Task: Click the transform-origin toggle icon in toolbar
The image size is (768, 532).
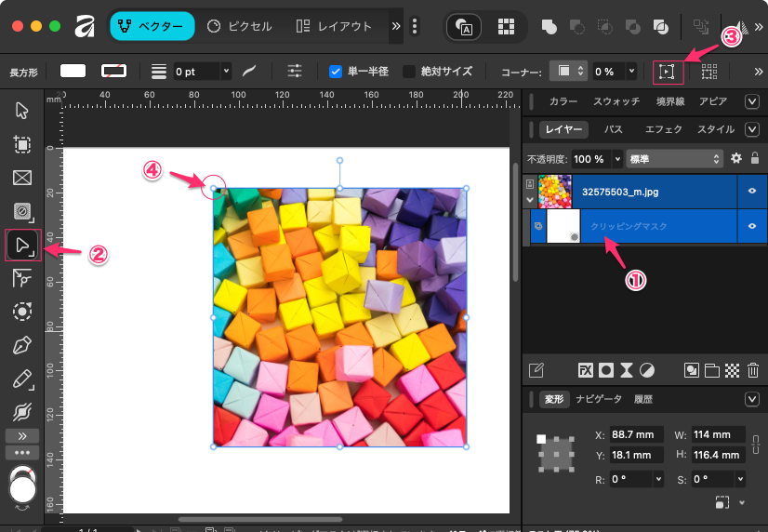Action: tap(668, 71)
